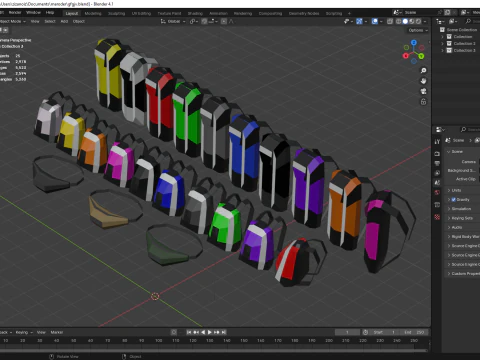
Task: Expand the Collection 2 tree row
Action: pyautogui.click(x=442, y=44)
